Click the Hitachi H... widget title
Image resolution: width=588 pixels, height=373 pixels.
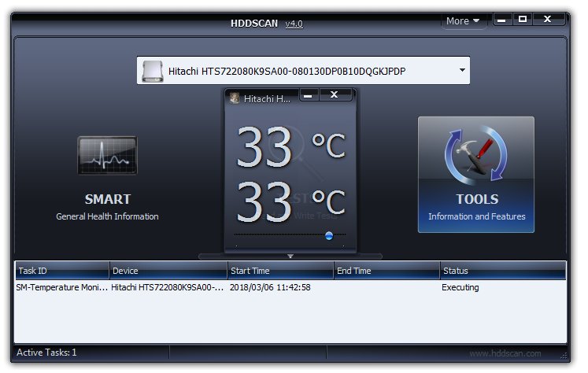click(x=267, y=99)
